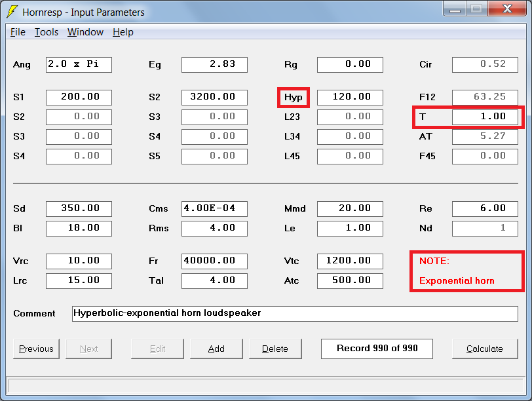Select the S1 field containing 200.00
Viewport: 532px width, 401px height.
pos(79,98)
